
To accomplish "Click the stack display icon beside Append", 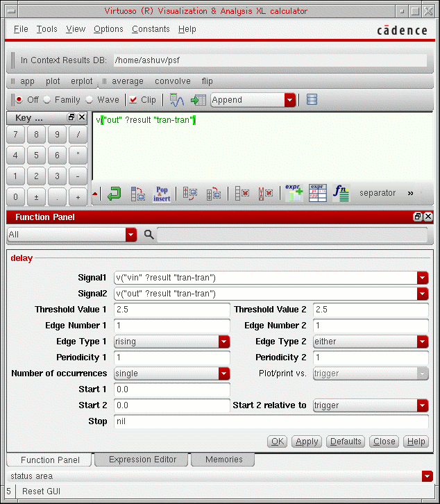I will point(312,100).
